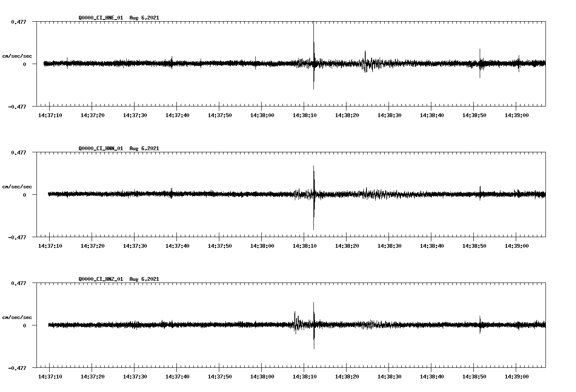Click the 0.477 upper limit of the HNZ plot
The image size is (576, 392).
pos(18,283)
